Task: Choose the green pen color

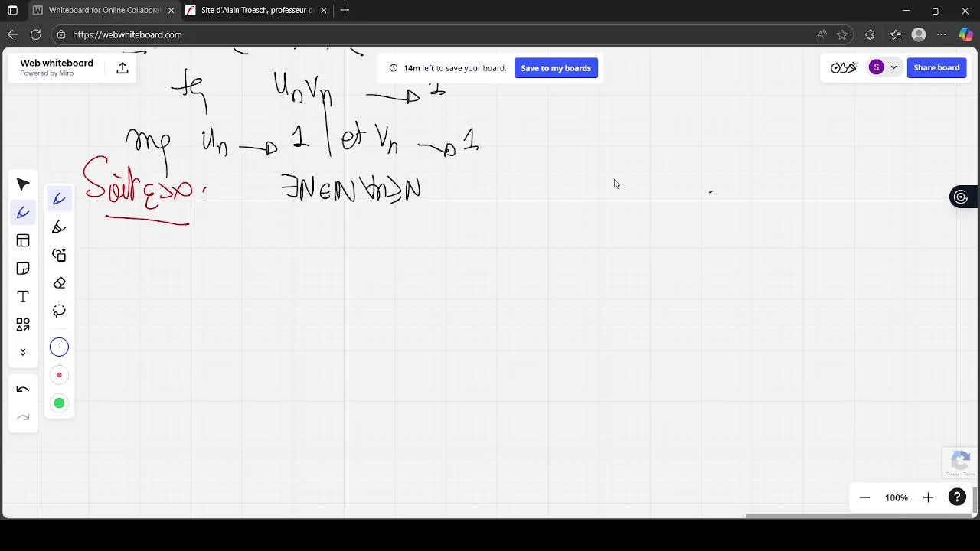Action: tap(59, 403)
